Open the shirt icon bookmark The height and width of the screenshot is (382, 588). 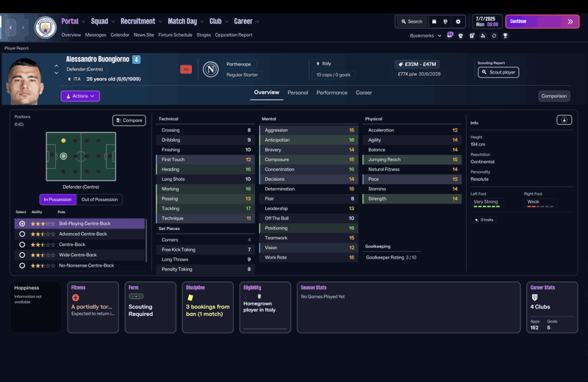click(x=461, y=35)
